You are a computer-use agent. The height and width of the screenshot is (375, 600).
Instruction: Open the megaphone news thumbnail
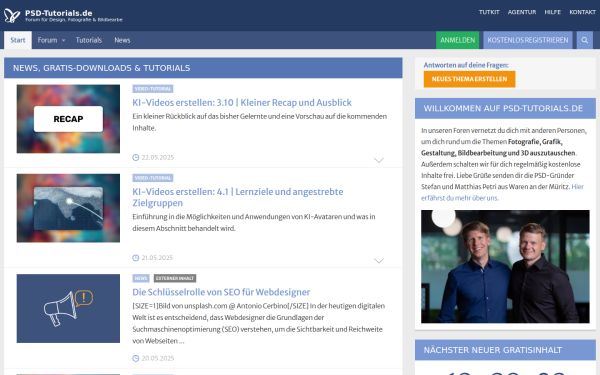click(x=68, y=308)
